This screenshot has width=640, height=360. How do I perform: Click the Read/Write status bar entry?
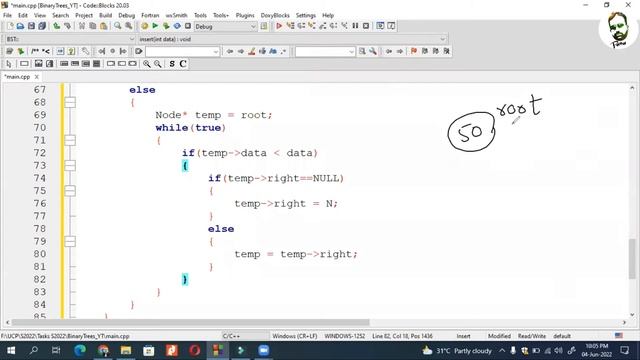point(532,336)
